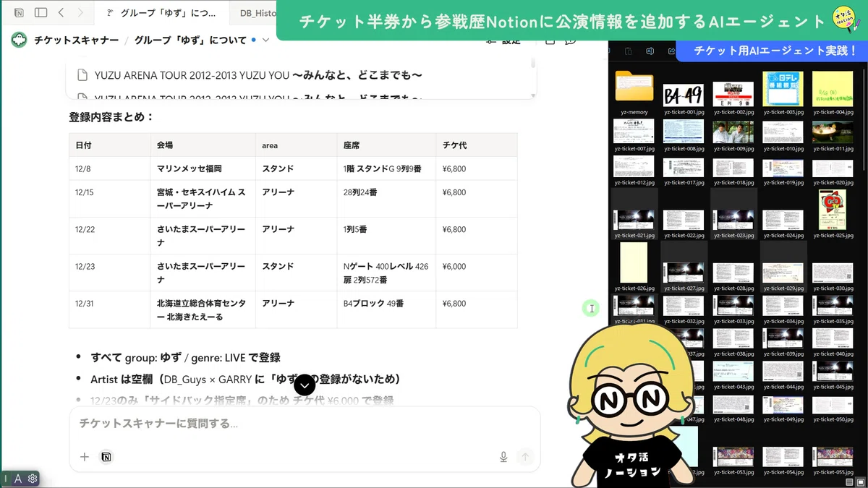The height and width of the screenshot is (488, 868).
Task: Select yz-ticket-026.jpg thumbnail in file explorer
Action: pos(634,262)
